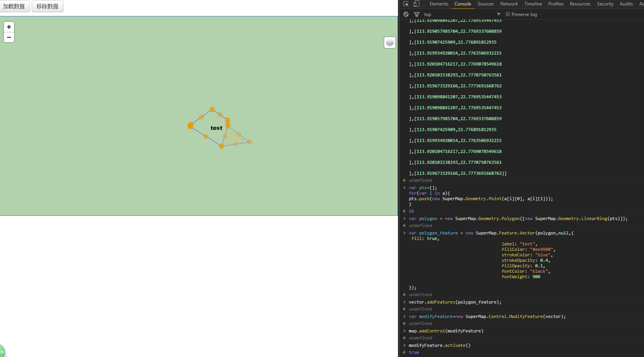The height and width of the screenshot is (357, 644).
Task: Expand the var pts console entry arrow
Action: [405, 188]
